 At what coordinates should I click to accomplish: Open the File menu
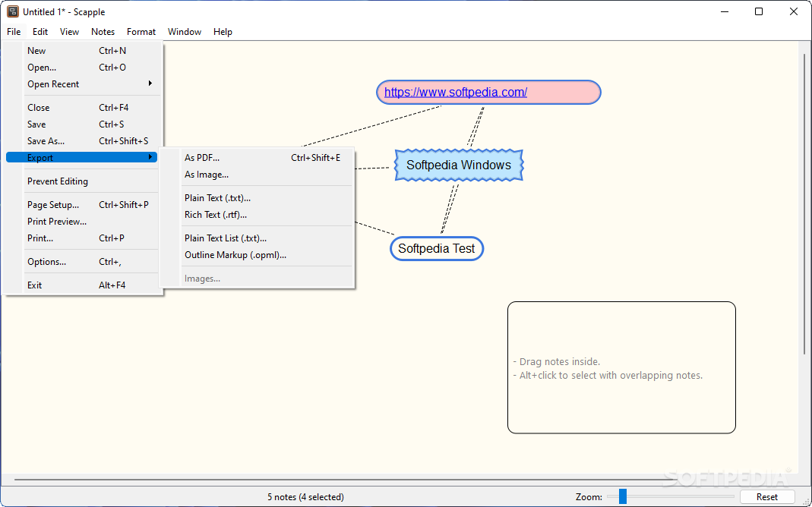[x=14, y=32]
